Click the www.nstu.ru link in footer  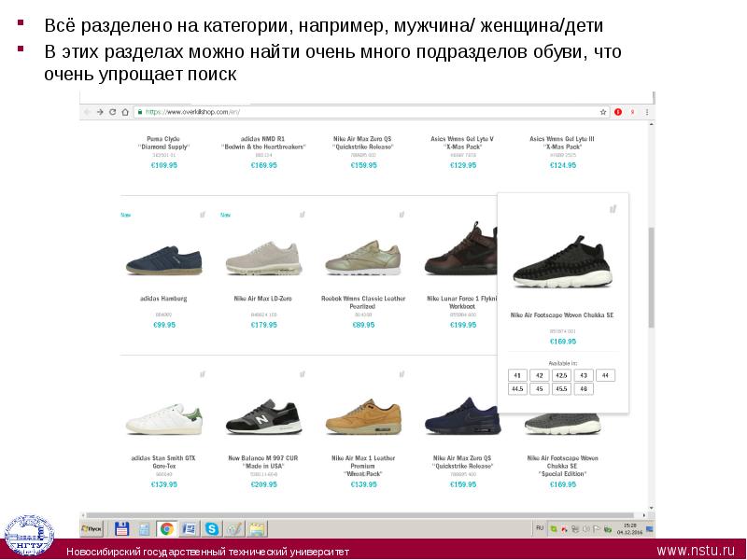pyautogui.click(x=696, y=551)
